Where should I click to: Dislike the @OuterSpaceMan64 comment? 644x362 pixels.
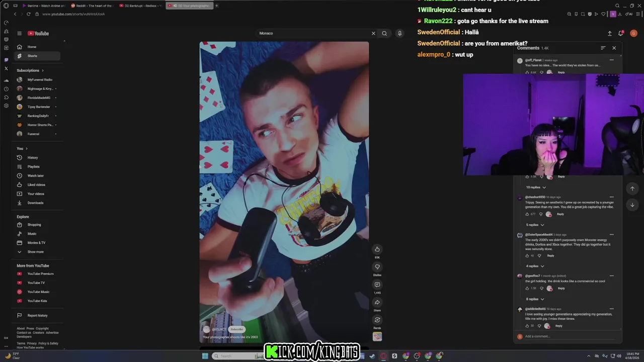click(x=539, y=255)
